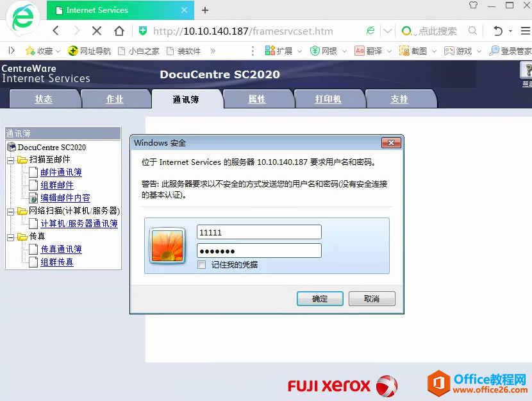
Task: Collapse the 传真 folder
Action: [10, 237]
